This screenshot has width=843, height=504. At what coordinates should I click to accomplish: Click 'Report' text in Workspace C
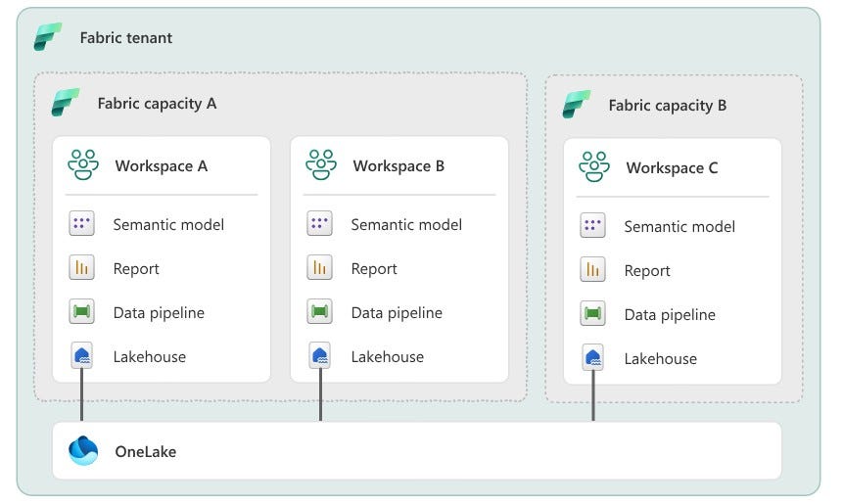(x=647, y=271)
